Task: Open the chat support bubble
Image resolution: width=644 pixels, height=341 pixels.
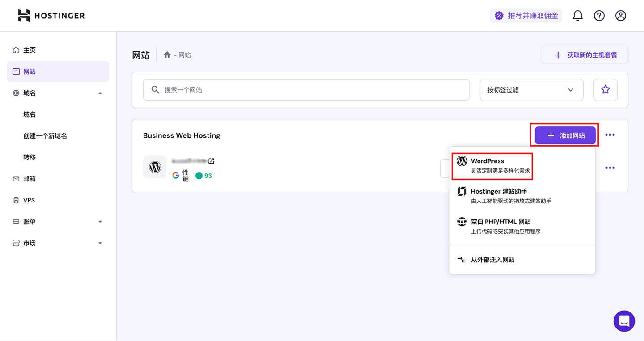Action: point(624,321)
